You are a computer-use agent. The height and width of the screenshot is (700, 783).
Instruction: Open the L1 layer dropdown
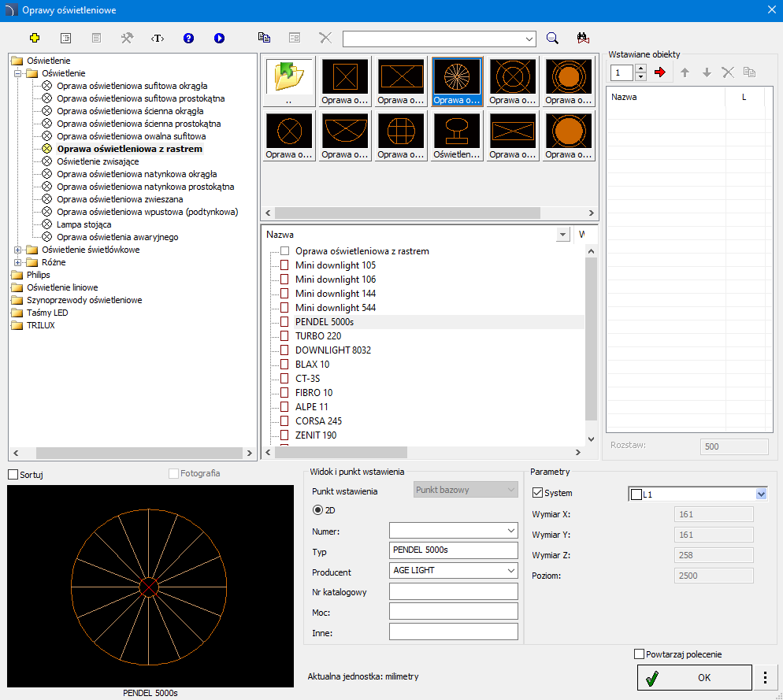pos(760,494)
